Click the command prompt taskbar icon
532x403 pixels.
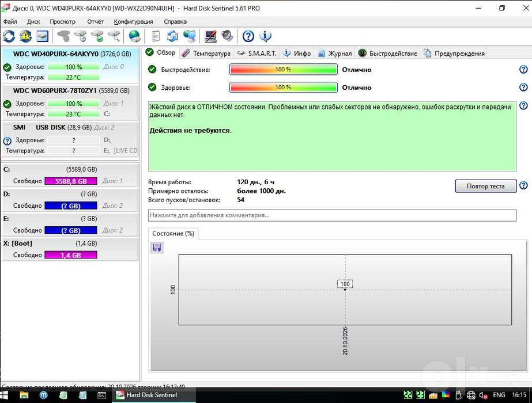pyautogui.click(x=102, y=395)
